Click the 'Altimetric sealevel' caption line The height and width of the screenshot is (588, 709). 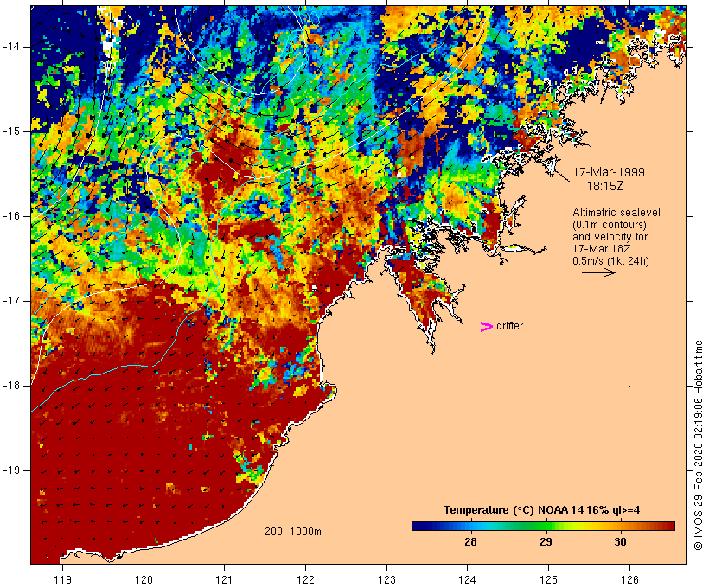(x=616, y=213)
